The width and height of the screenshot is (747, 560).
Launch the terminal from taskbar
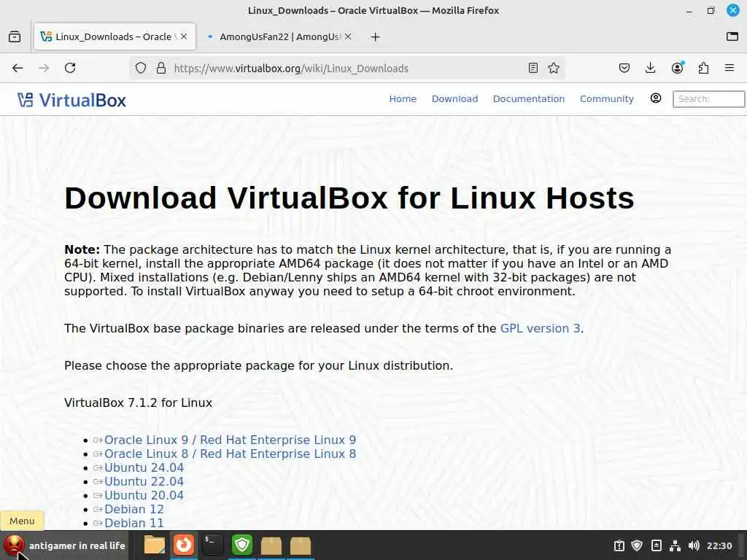pos(212,545)
